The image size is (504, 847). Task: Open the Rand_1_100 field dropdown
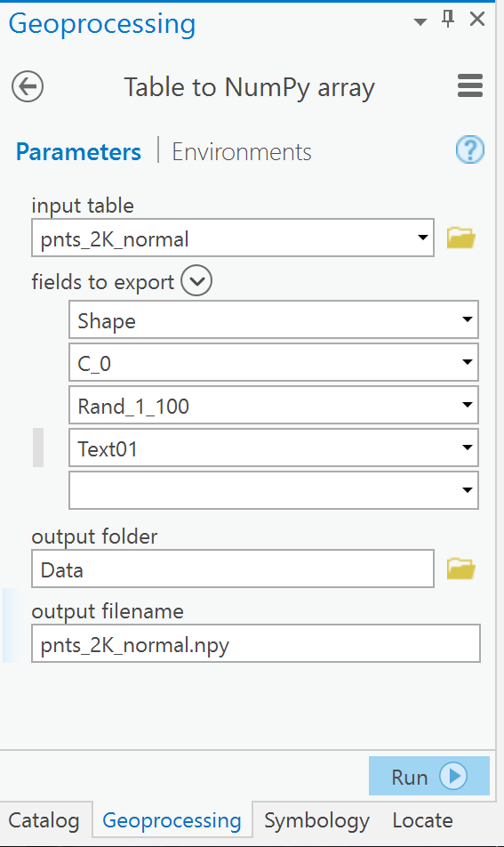[468, 405]
